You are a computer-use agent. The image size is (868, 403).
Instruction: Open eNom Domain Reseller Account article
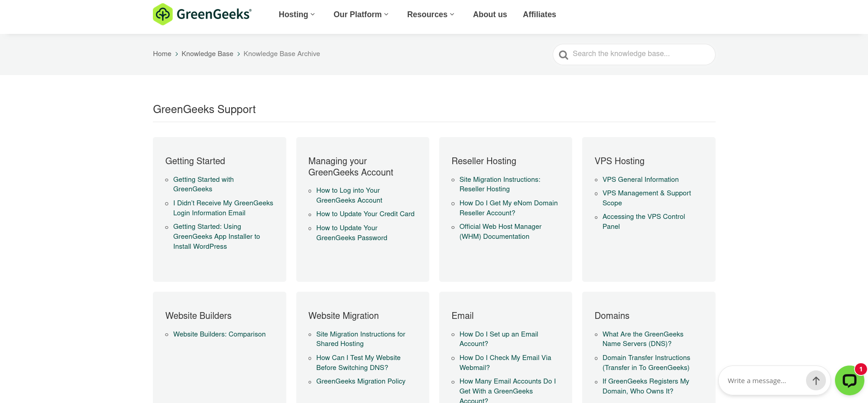(508, 208)
